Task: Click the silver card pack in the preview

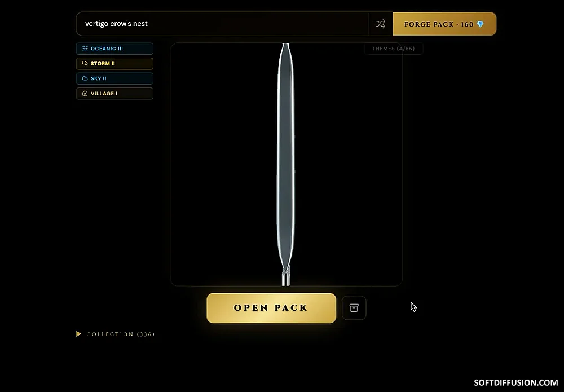Action: pos(286,164)
